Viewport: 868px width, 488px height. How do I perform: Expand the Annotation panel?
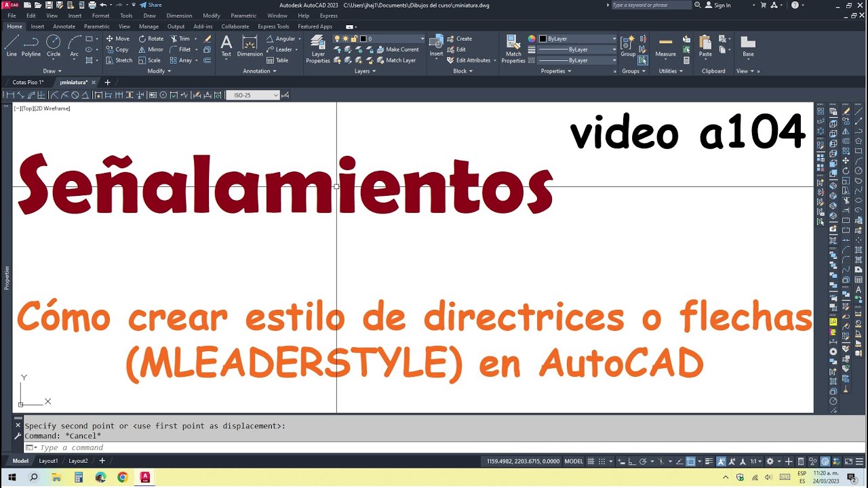259,71
